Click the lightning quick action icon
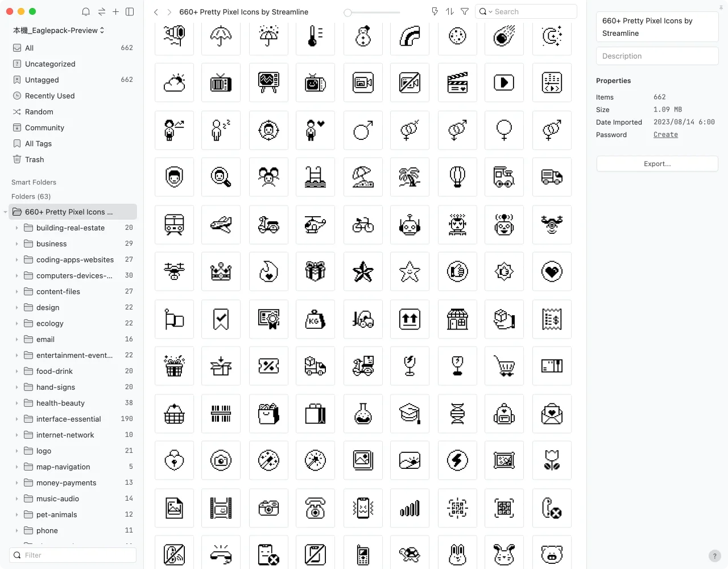The height and width of the screenshot is (569, 728). point(435,11)
